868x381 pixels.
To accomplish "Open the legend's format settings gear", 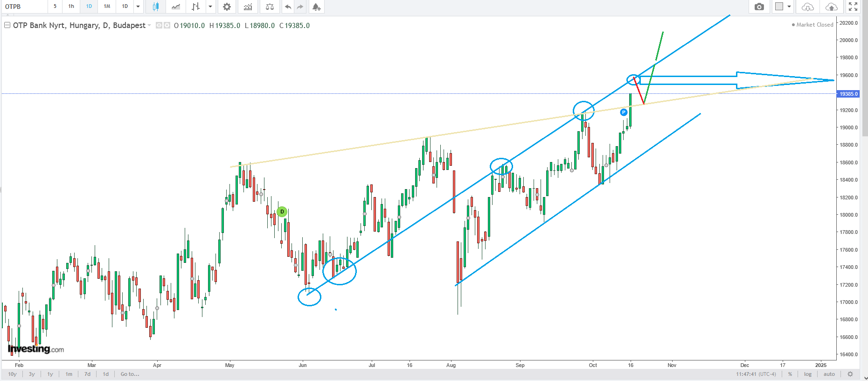I will 167,25.
